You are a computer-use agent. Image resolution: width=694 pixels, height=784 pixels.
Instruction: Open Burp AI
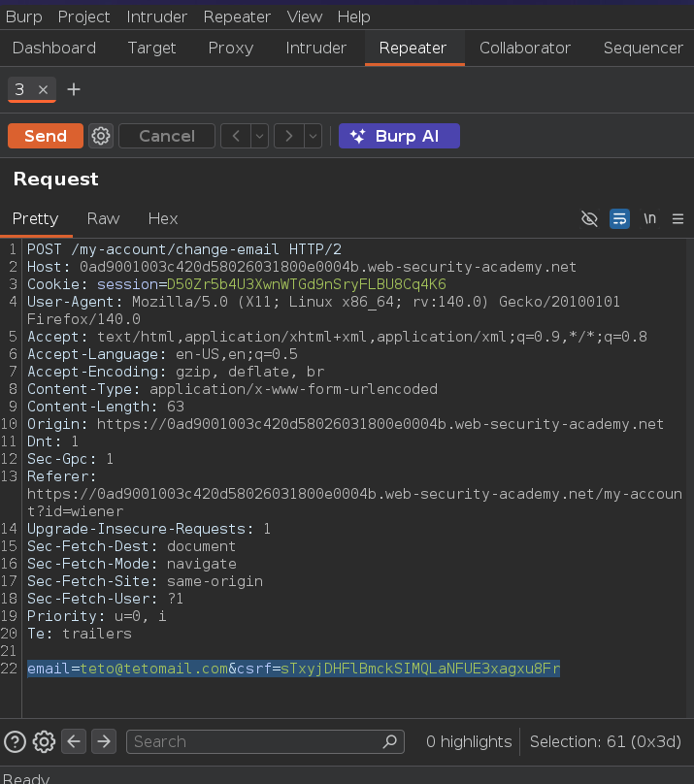[399, 136]
